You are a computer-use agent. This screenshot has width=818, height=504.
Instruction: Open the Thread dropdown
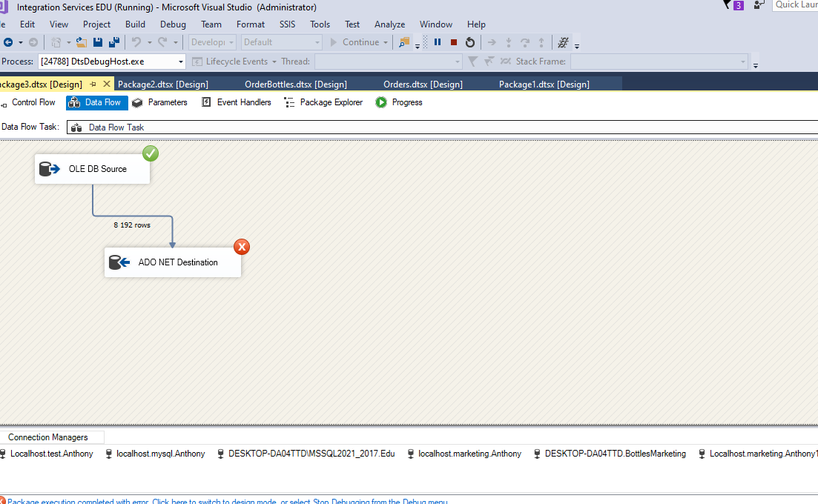(388, 62)
